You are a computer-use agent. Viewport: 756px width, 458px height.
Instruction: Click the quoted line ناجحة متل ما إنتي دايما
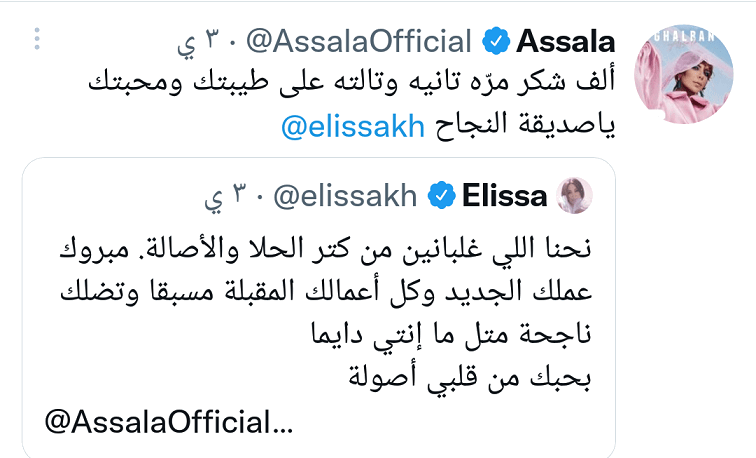[x=451, y=334]
